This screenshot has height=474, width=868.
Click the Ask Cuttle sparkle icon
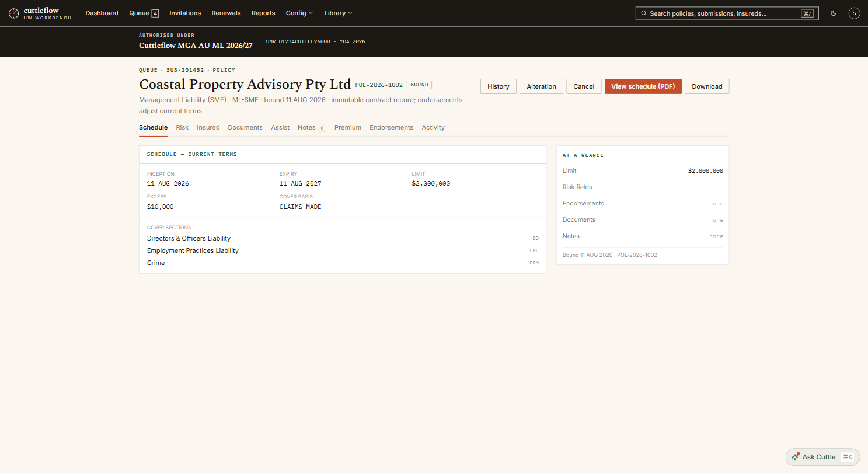tap(795, 457)
